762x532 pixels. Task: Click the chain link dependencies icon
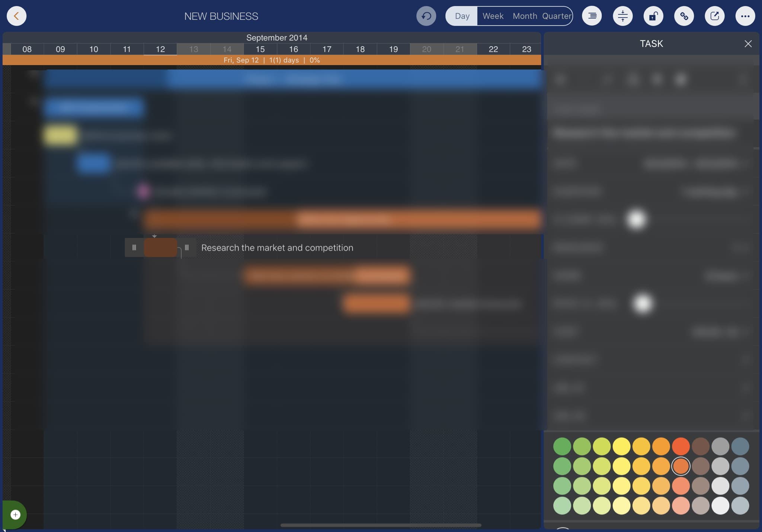684,16
